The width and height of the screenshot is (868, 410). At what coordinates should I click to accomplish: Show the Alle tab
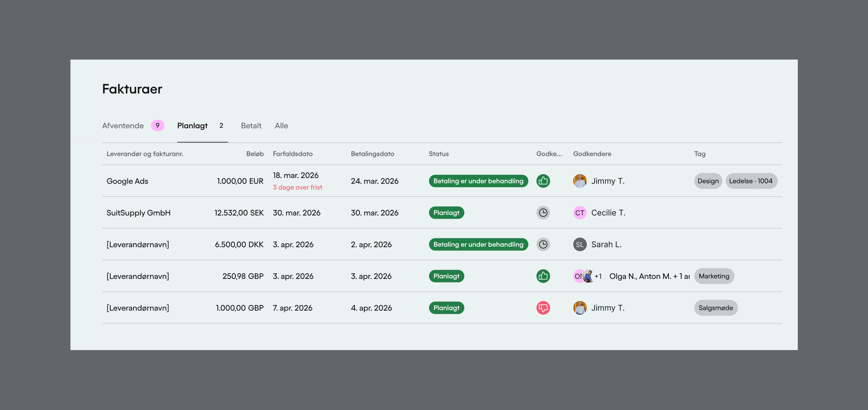pos(281,125)
